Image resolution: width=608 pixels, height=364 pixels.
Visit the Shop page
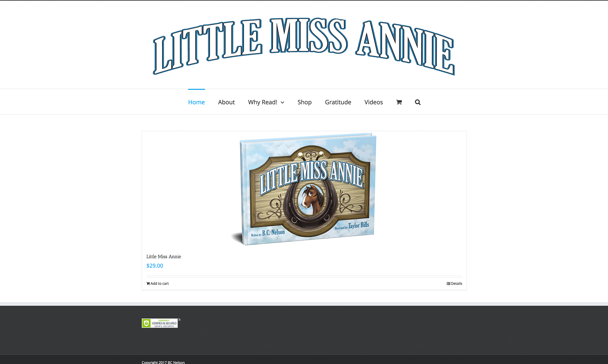click(305, 102)
